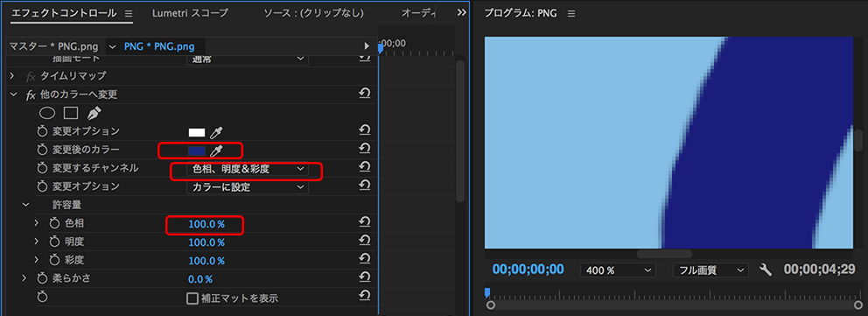Reset the 変更するチャンネル parameter
This screenshot has width=868, height=316.
coord(364,166)
